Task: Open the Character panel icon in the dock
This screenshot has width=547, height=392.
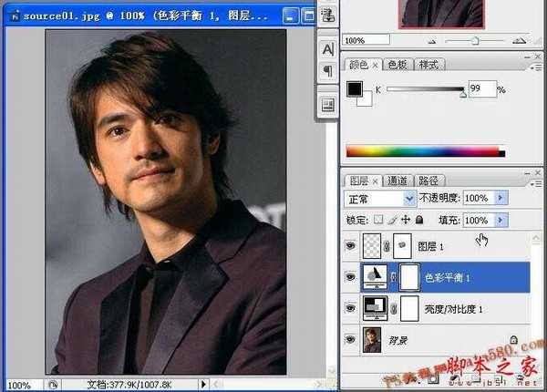Action: [x=327, y=48]
